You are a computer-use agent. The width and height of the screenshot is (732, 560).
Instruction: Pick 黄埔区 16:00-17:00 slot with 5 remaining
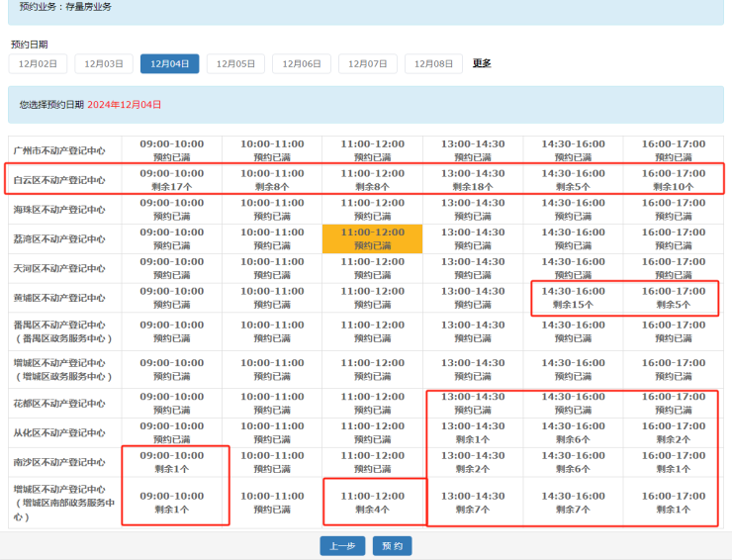pos(674,298)
